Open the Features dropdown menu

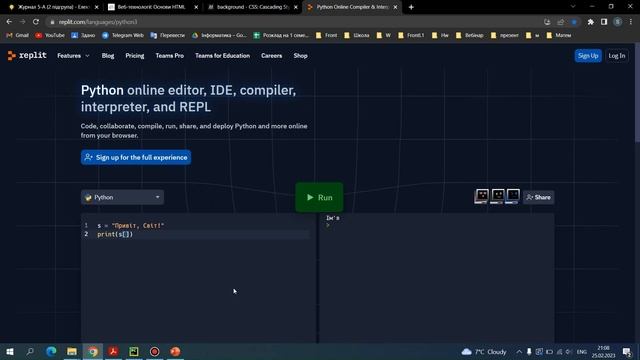73,56
